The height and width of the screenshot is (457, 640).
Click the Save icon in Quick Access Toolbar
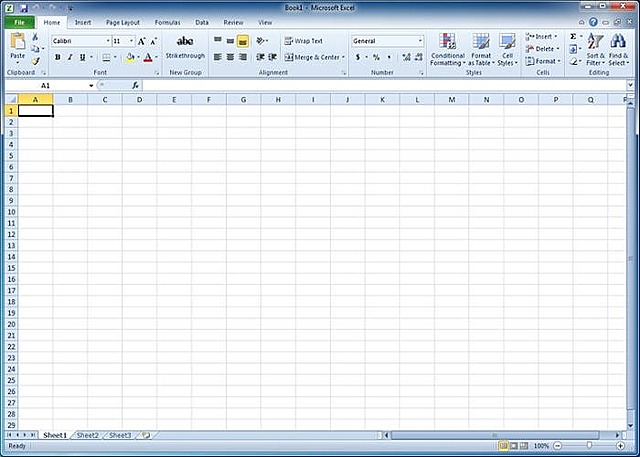pyautogui.click(x=23, y=8)
